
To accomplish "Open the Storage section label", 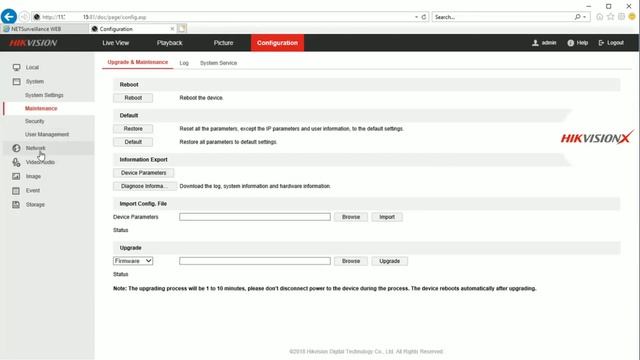I will (35, 204).
